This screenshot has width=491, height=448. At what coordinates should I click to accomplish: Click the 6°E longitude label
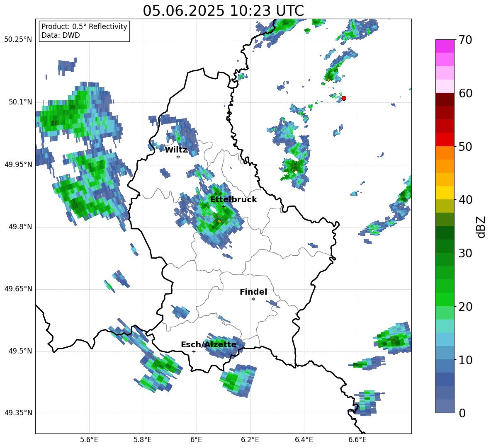pyautogui.click(x=196, y=440)
